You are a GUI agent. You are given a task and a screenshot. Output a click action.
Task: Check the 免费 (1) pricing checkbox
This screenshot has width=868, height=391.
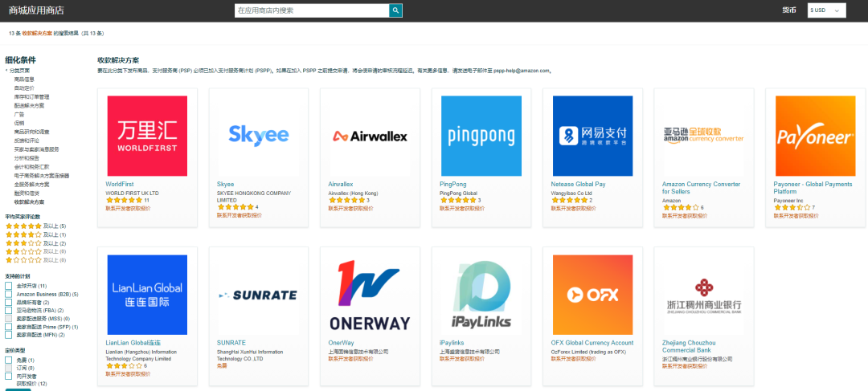coord(8,360)
